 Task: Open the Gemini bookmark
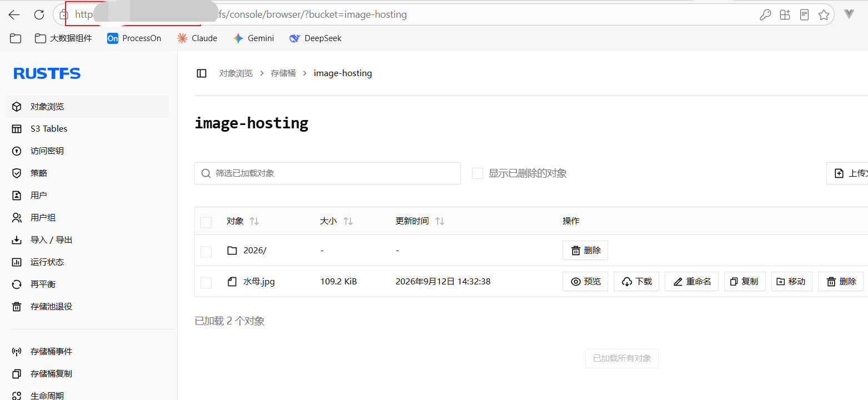254,38
